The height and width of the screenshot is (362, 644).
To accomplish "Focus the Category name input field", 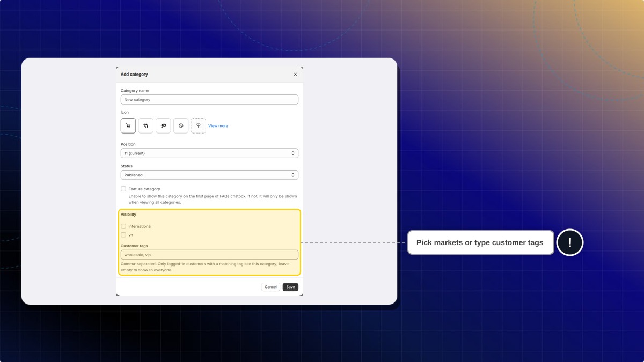I will point(209,100).
